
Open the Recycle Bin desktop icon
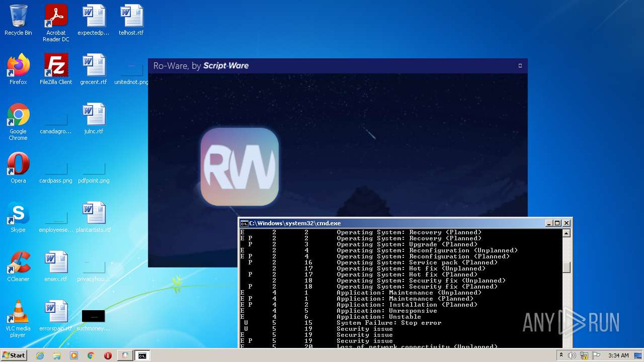(18, 20)
